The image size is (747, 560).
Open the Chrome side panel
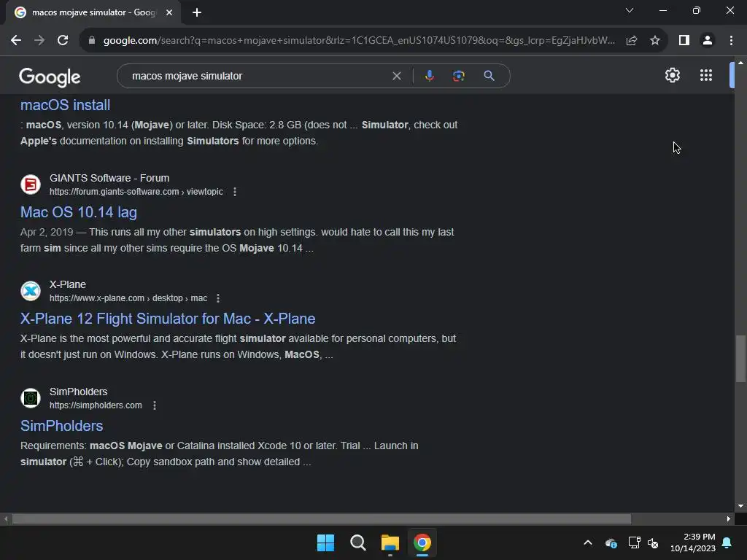[684, 41]
